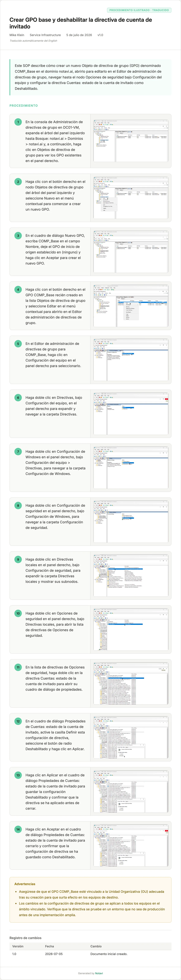Open the step 10 screenshot thumbnail
The width and height of the screenshot is (181, 980).
(x=131, y=629)
